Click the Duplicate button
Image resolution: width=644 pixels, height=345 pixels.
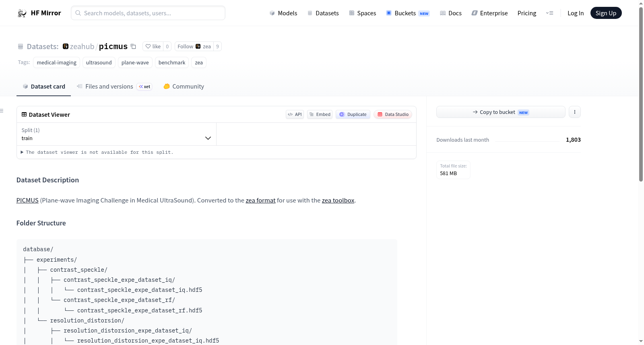pyautogui.click(x=353, y=114)
